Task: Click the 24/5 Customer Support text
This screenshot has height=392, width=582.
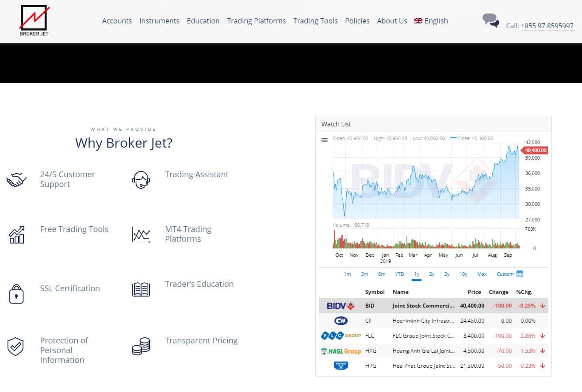Action: click(68, 179)
